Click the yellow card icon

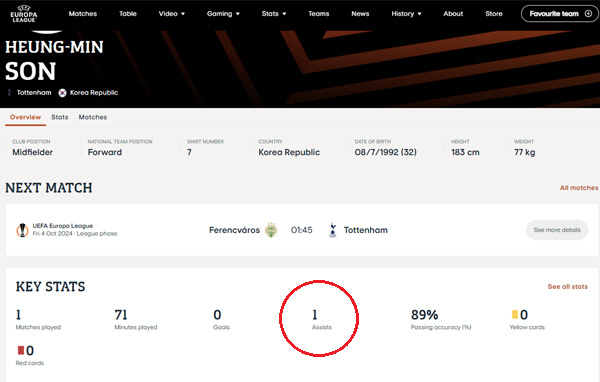[515, 315]
